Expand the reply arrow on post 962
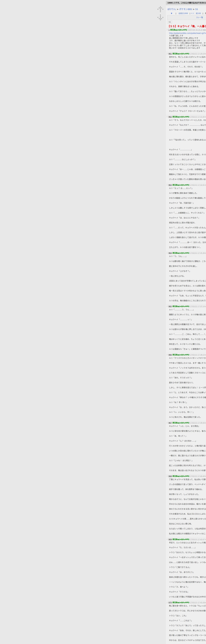 [x=167, y=117]
